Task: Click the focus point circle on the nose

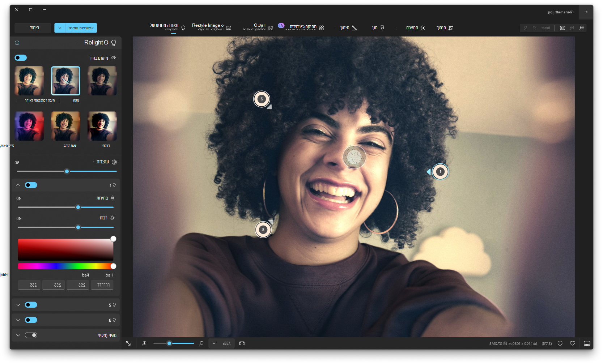Action: tap(354, 157)
